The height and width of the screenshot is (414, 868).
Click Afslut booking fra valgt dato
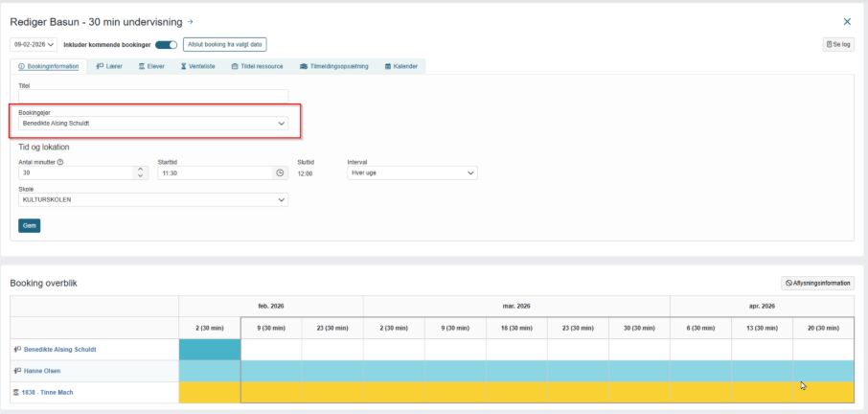click(x=225, y=44)
